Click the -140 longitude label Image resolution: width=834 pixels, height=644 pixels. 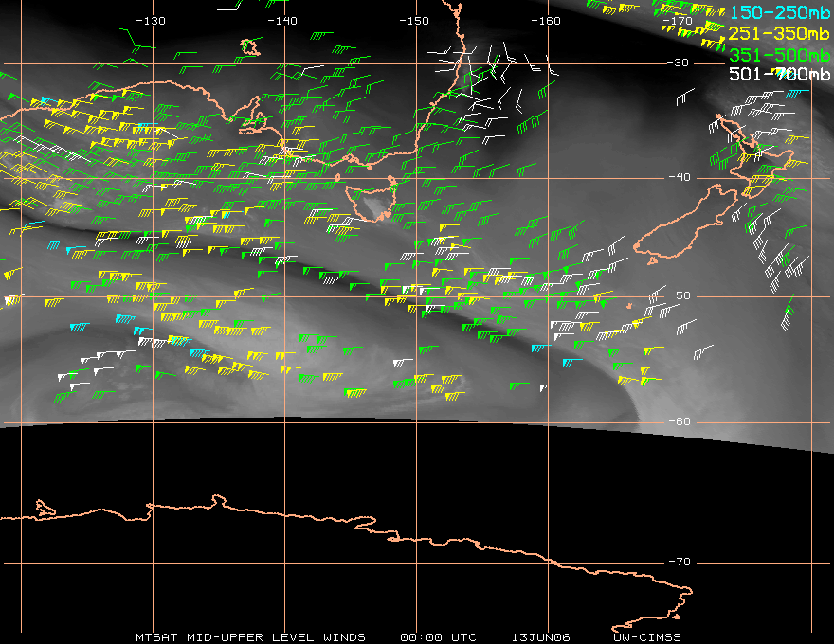(281, 21)
